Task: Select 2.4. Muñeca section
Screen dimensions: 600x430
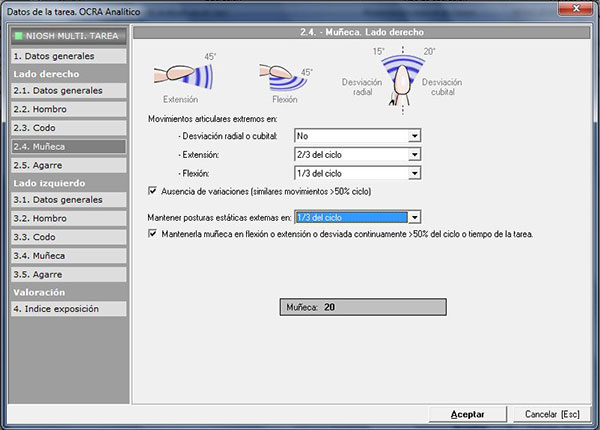Action: pos(68,147)
